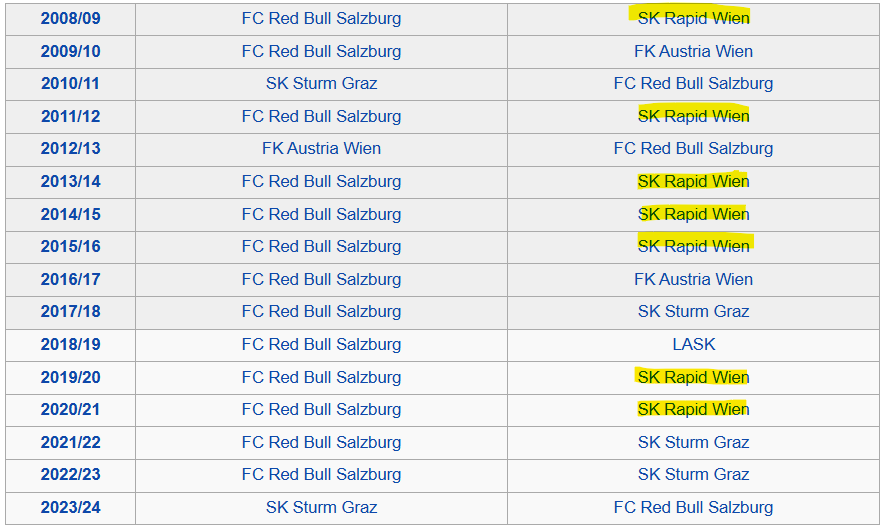Screen dimensions: 885x525
Task: Open the 2022/23 season link
Action: point(70,474)
